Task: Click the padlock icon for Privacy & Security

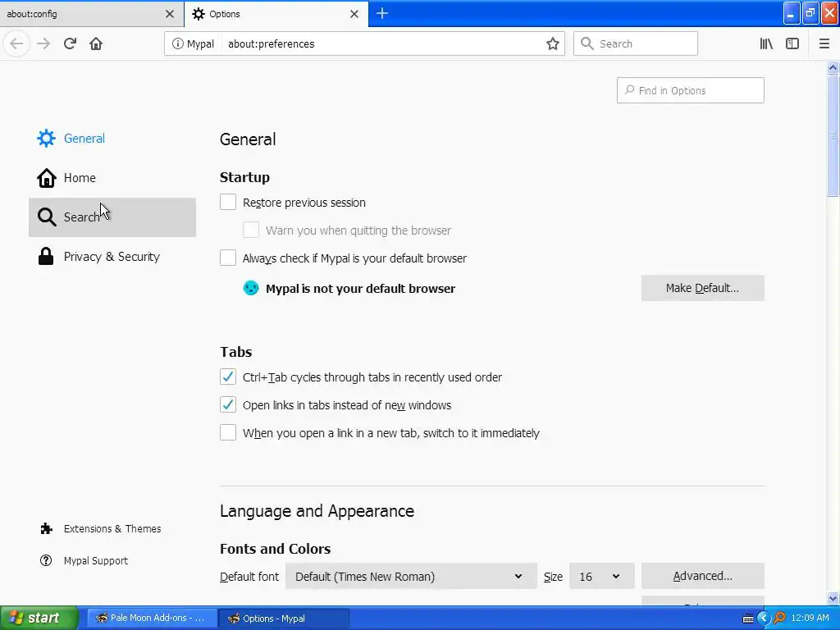Action: [x=46, y=257]
